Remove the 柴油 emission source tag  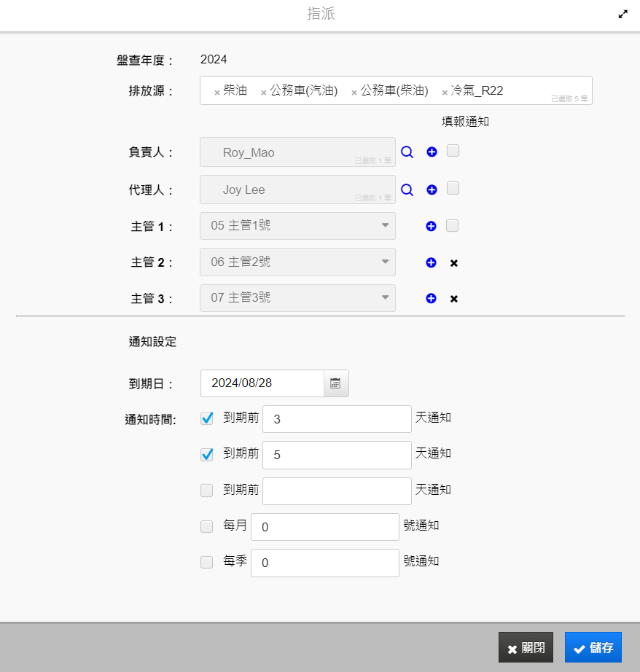pos(217,93)
